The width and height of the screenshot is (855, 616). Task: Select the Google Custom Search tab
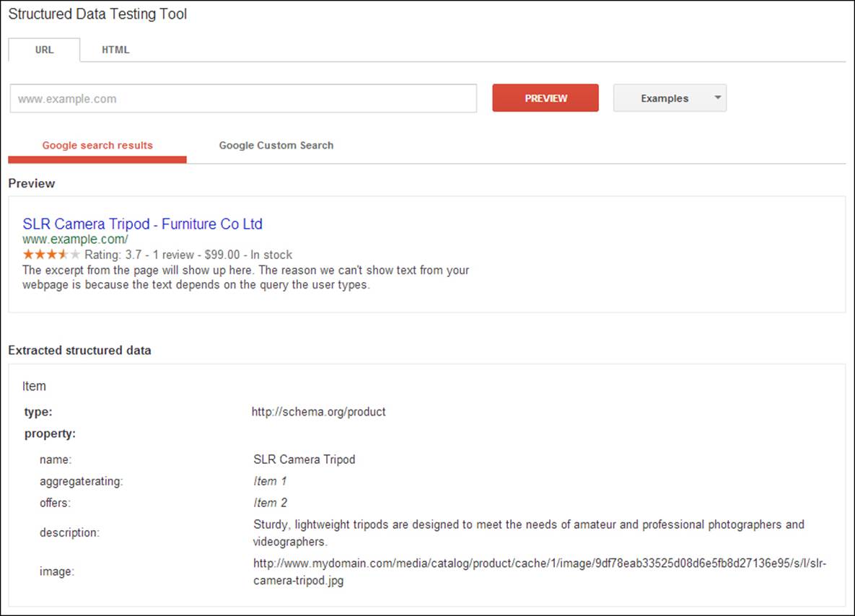coord(276,146)
